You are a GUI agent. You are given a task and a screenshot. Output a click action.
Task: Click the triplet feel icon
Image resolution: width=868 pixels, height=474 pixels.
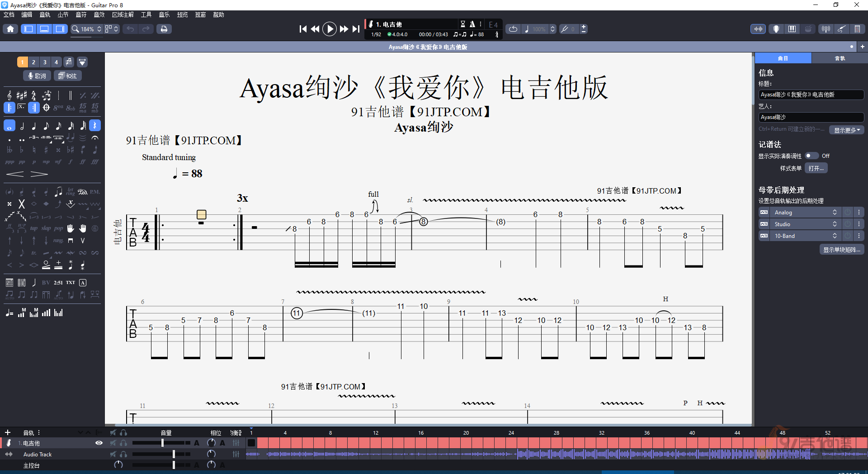coord(47,95)
